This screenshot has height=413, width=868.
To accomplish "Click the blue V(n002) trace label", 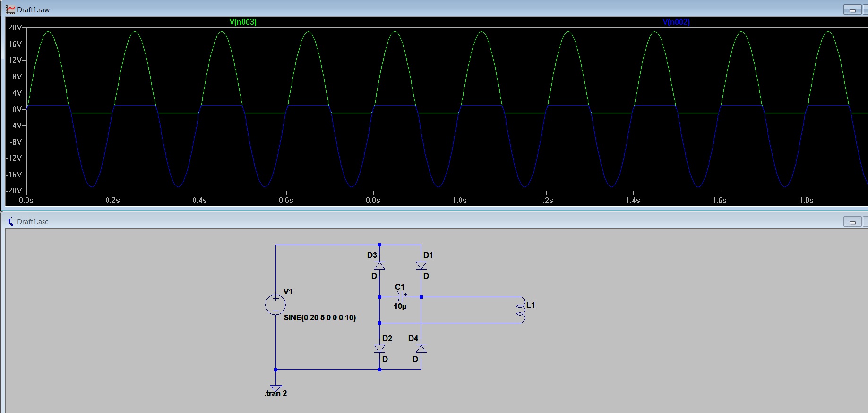I will 676,22.
